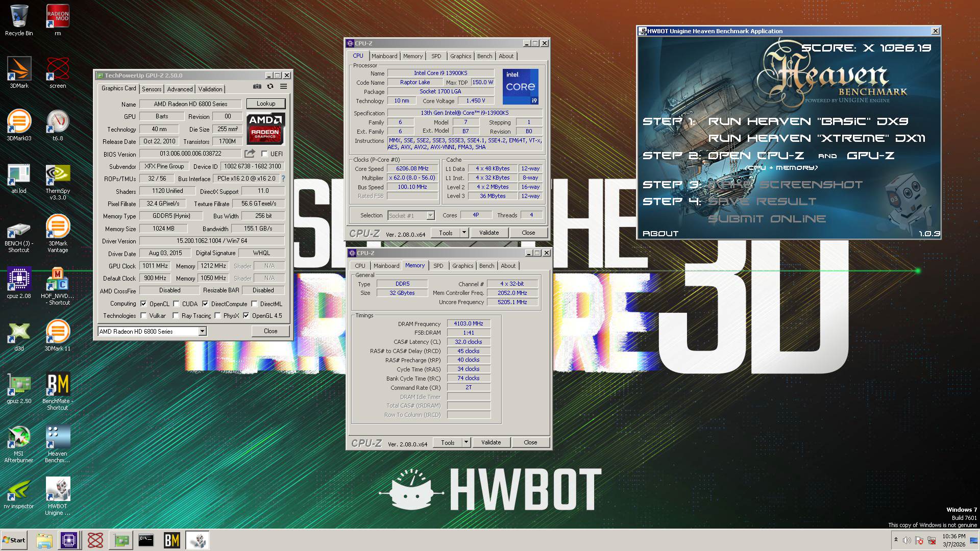The width and height of the screenshot is (980, 551).
Task: Open the Recycle Bin desktop icon
Action: coord(19,20)
